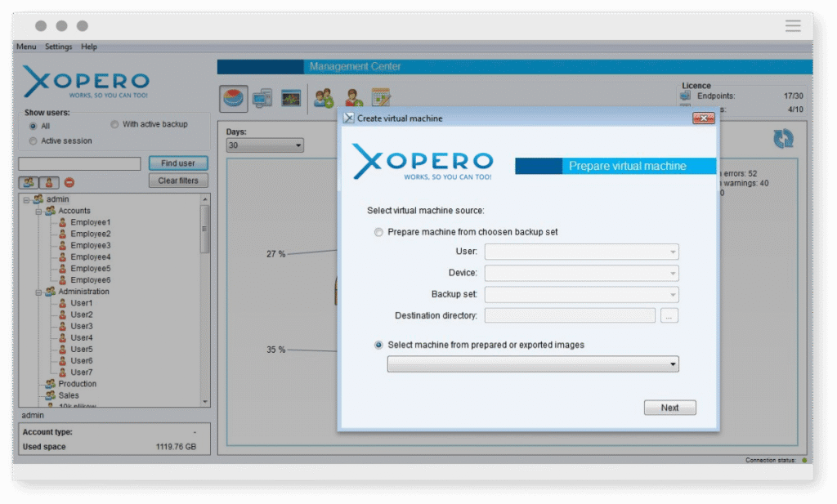
Task: Open the pie chart statistics view
Action: tap(233, 99)
